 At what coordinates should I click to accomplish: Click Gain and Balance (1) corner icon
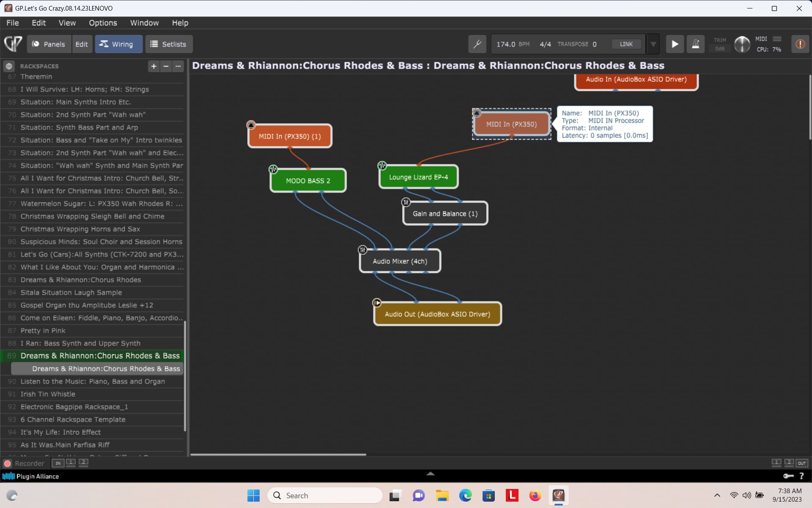click(x=406, y=202)
